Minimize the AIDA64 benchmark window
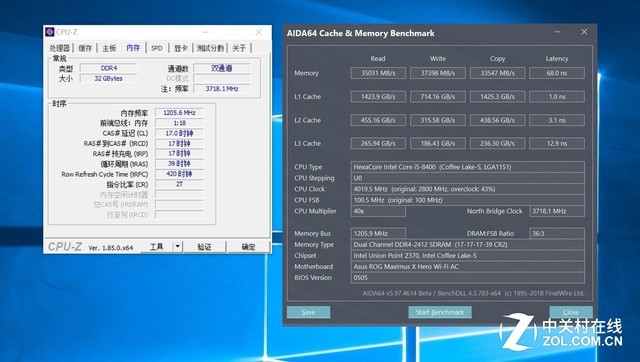The height and width of the screenshot is (362, 640). click(557, 32)
